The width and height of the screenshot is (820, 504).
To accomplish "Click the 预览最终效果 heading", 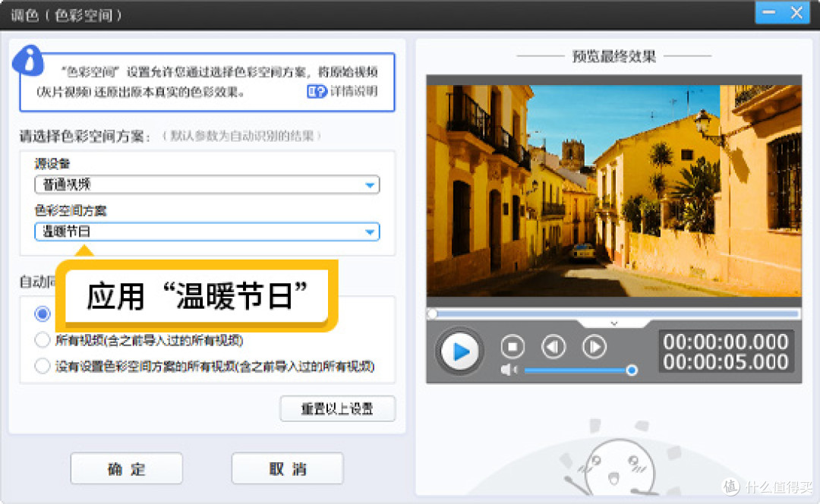I will point(614,56).
